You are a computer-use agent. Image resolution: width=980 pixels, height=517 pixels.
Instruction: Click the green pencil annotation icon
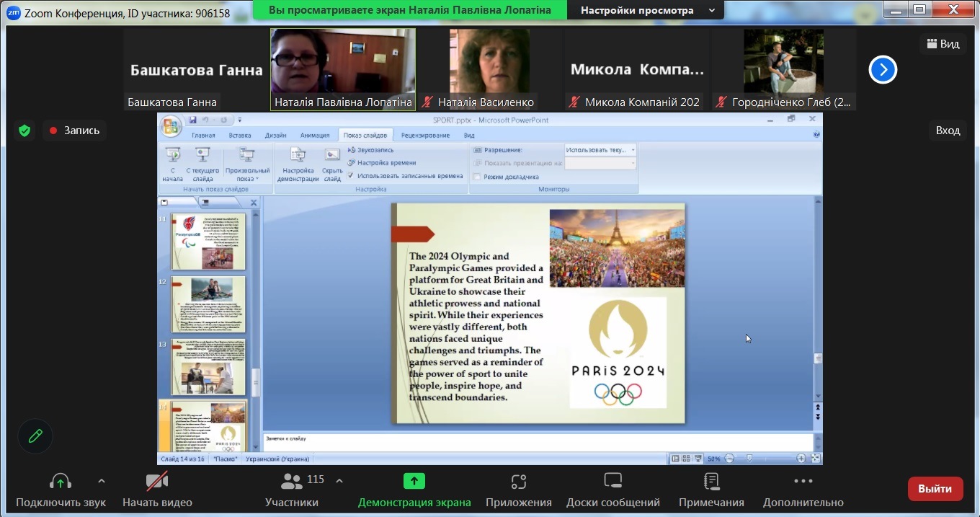35,436
